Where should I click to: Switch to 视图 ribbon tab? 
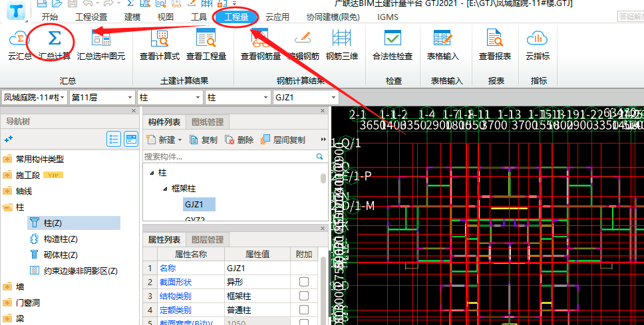pyautogui.click(x=166, y=17)
